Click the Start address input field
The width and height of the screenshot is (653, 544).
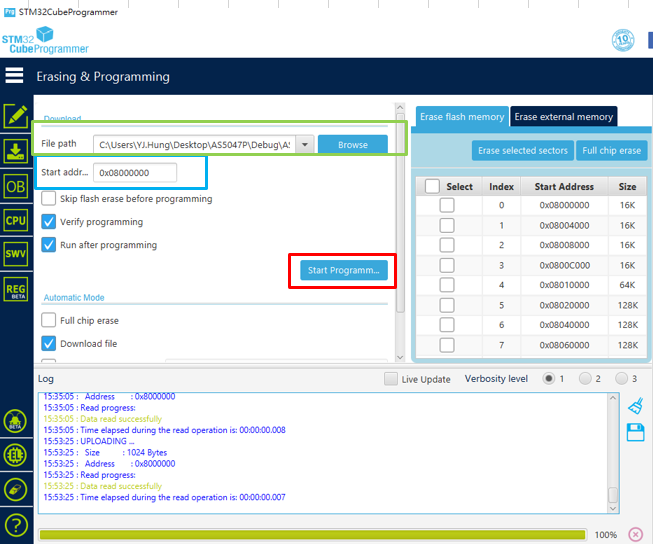135,172
